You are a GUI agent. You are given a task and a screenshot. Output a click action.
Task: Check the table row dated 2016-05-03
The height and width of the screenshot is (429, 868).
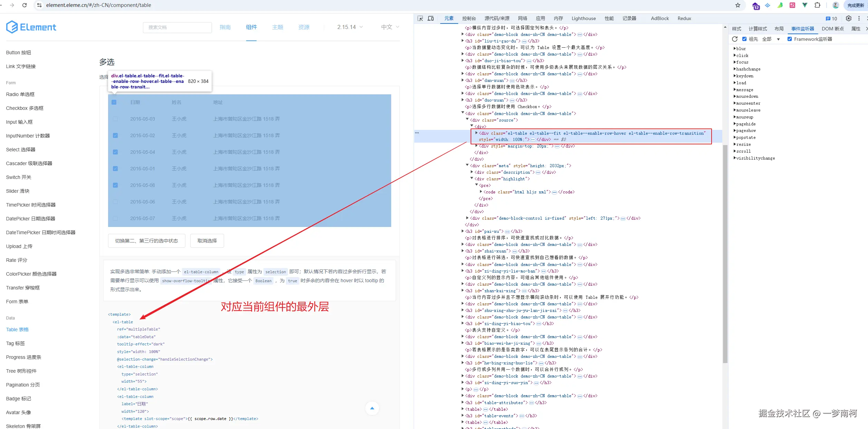point(115,119)
